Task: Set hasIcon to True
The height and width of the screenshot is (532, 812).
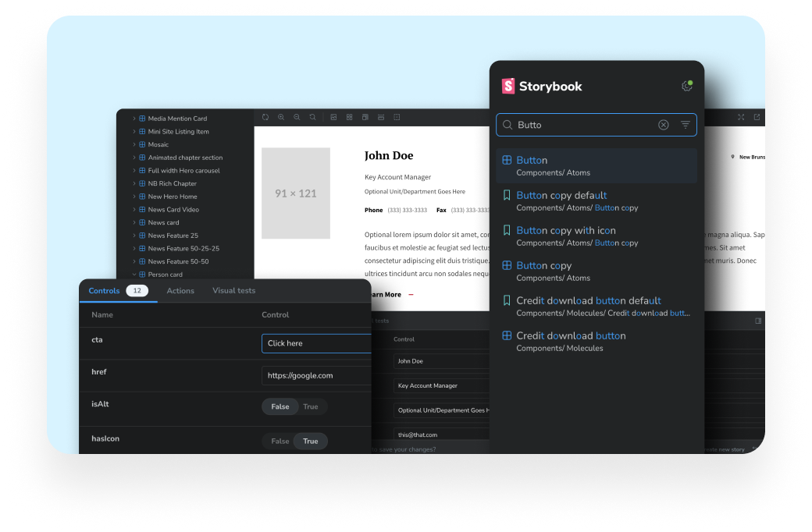Action: coord(311,441)
